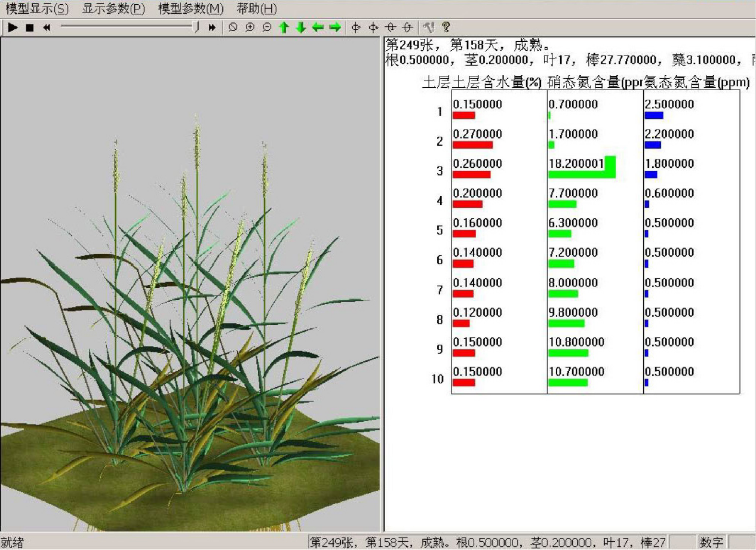Click the playback slider handle

[196, 27]
